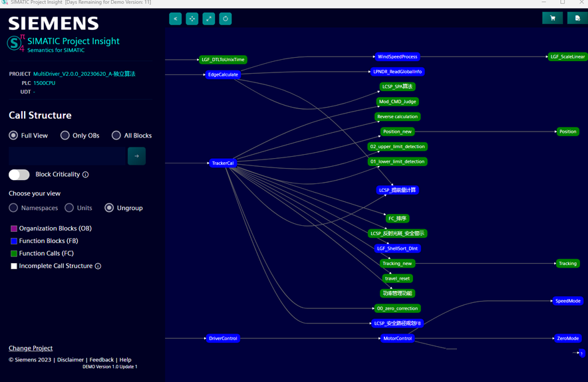Click the SIMATIC Project Insight logo icon
This screenshot has height=382, width=588.
tap(16, 43)
